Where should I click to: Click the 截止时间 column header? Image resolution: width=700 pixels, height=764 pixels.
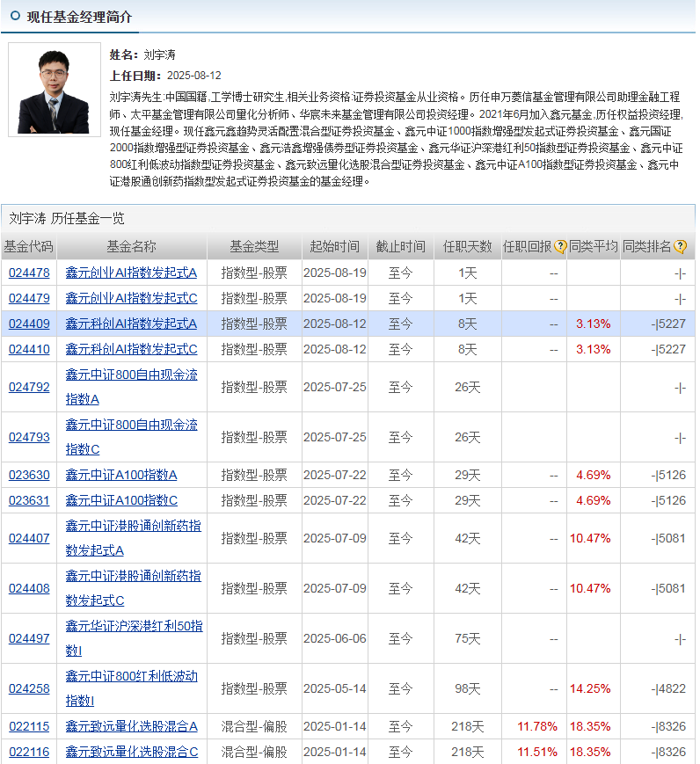(x=401, y=246)
